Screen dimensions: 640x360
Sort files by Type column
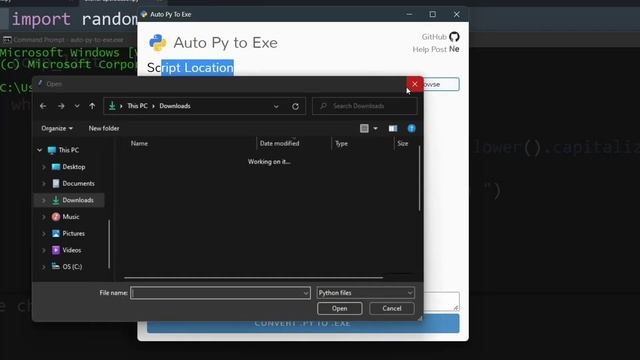(x=341, y=143)
